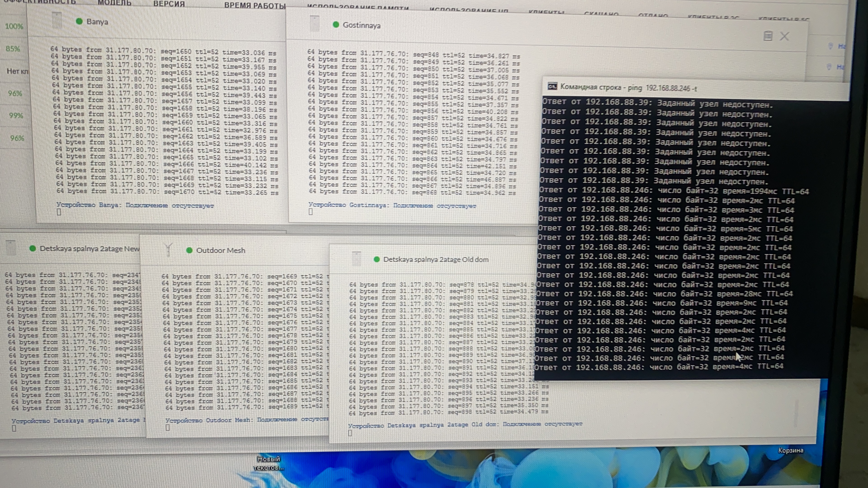
Task: Select the Новый текстов... desktop file
Action: point(269,463)
